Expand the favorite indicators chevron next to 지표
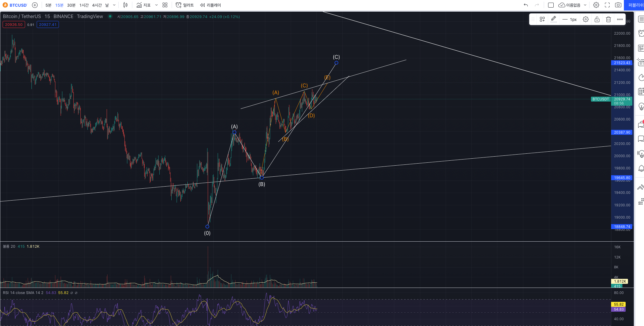Image resolution: width=644 pixels, height=326 pixels. tap(156, 5)
